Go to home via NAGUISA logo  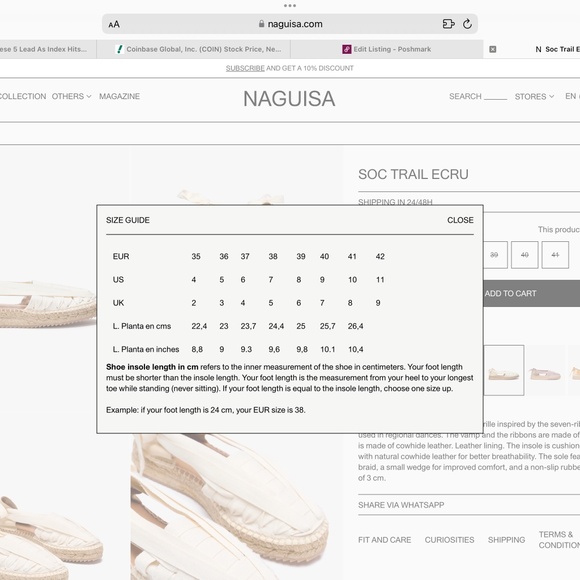point(289,99)
